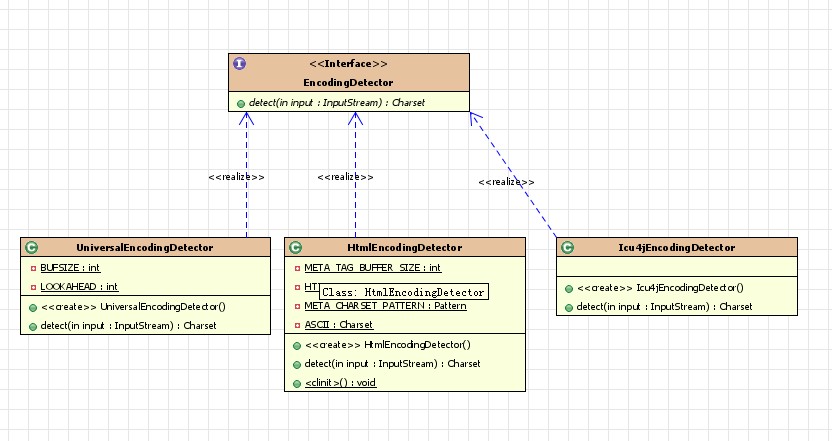The width and height of the screenshot is (832, 441).
Task: Click the icon beside the clinit method
Action: 297,384
